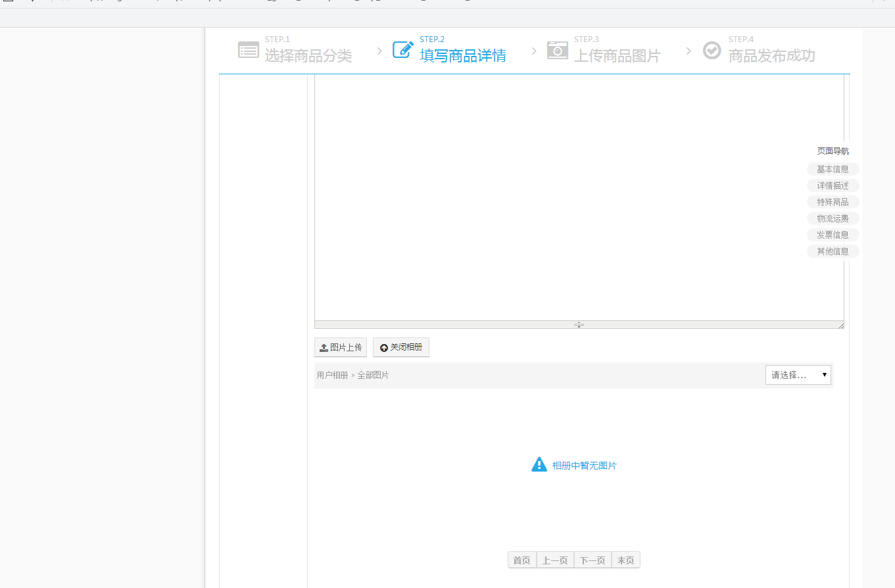Open the 请选择... album dropdown
This screenshot has height=588, width=895.
click(798, 375)
